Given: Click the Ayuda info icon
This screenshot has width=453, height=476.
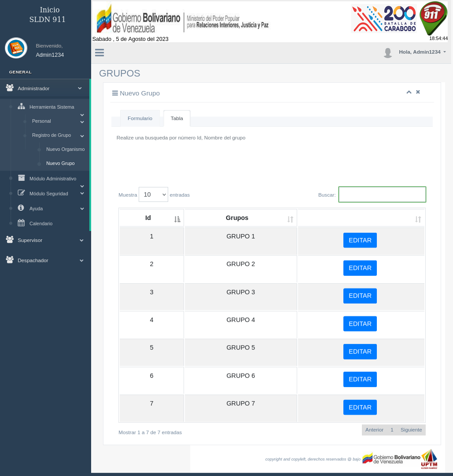Looking at the screenshot, I should click(21, 208).
